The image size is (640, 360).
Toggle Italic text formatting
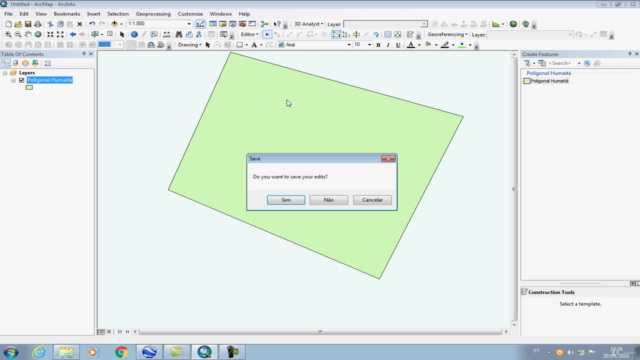pos(388,45)
